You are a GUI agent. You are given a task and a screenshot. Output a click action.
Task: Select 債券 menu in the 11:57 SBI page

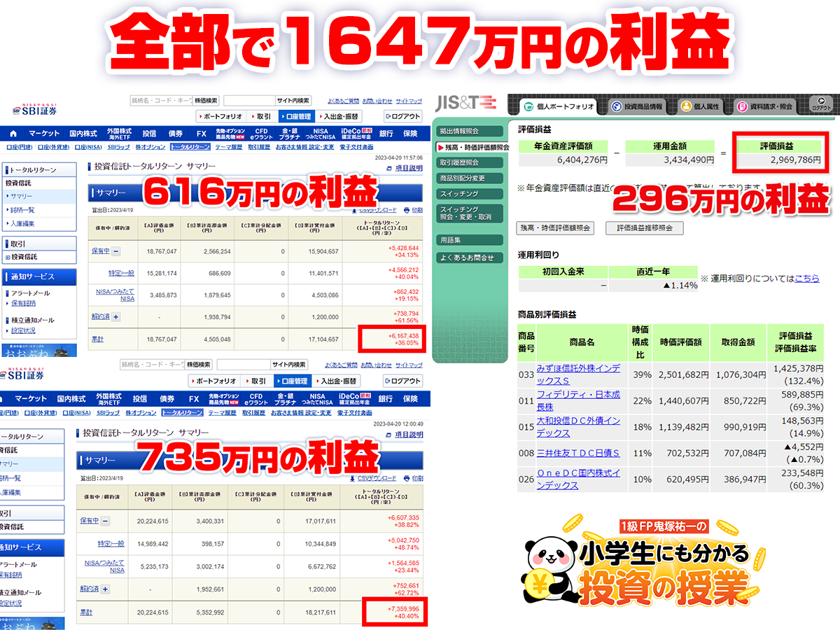(176, 134)
